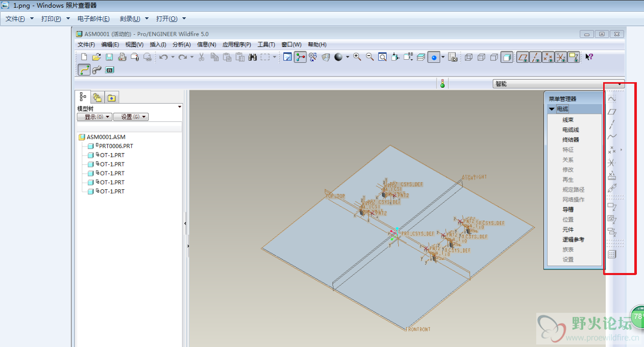Image resolution: width=644 pixels, height=347 pixels.
Task: Open the 智能 selection filter dropdown
Action: (559, 84)
